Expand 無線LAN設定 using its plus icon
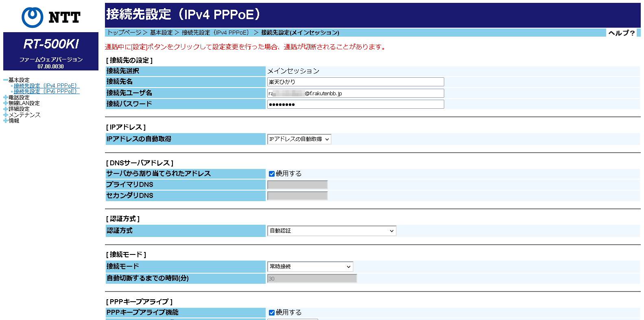This screenshot has width=644, height=320. 5,103
